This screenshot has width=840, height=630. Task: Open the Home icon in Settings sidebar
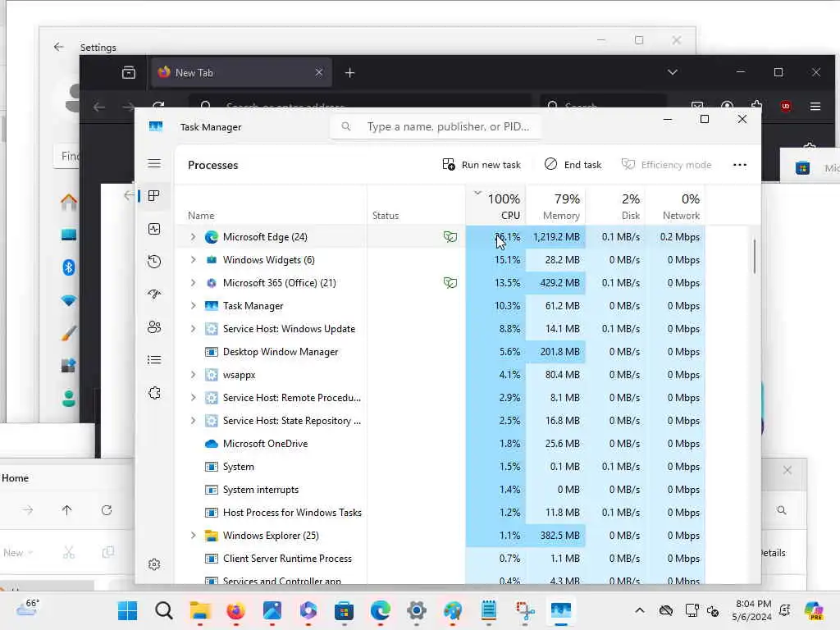tap(69, 202)
